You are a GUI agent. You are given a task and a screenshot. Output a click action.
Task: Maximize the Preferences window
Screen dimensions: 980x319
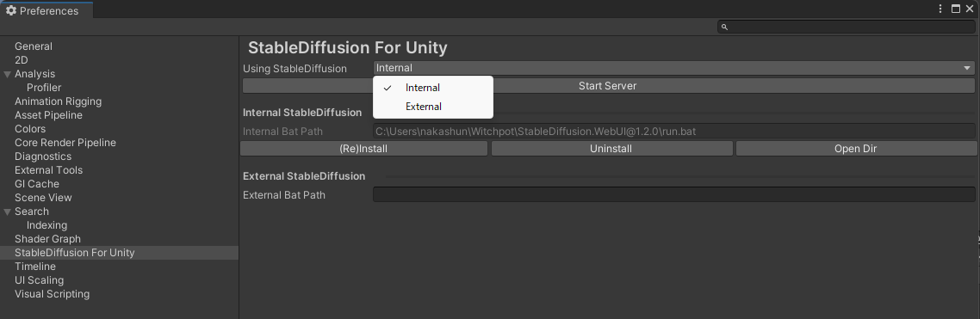click(x=956, y=9)
